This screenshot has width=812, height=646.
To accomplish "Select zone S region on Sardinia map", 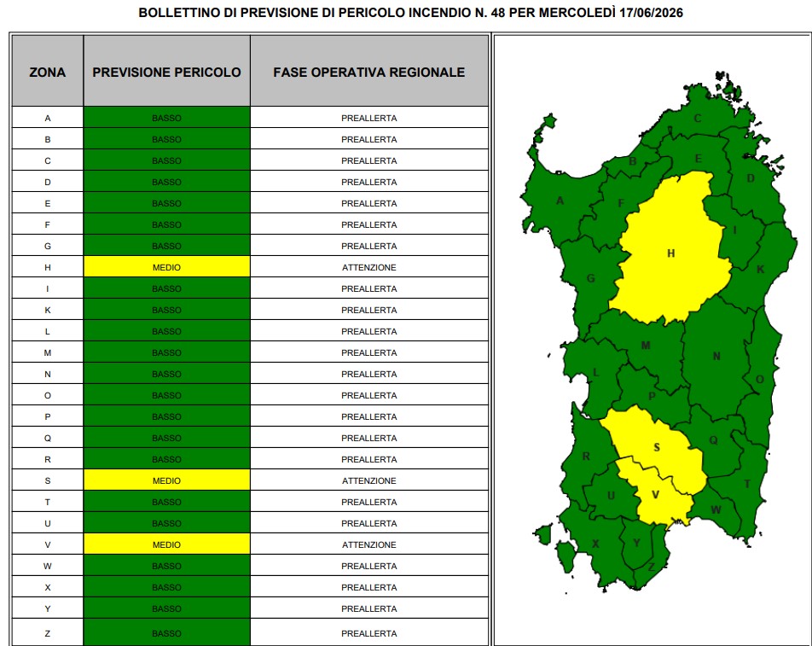I will point(657,448).
